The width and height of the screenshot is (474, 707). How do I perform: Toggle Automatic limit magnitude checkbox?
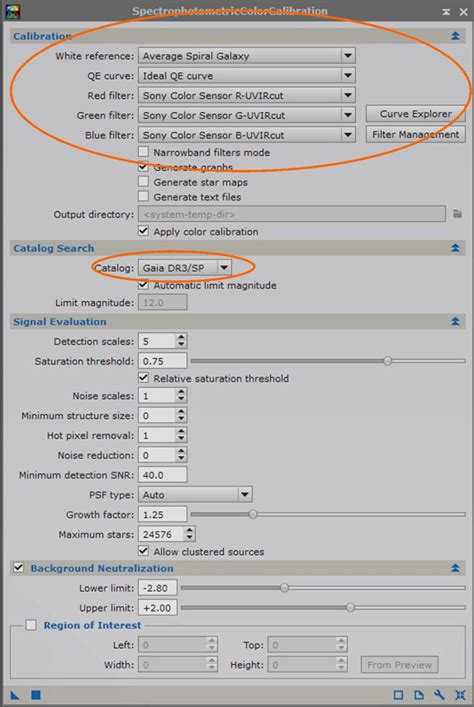coord(143,285)
